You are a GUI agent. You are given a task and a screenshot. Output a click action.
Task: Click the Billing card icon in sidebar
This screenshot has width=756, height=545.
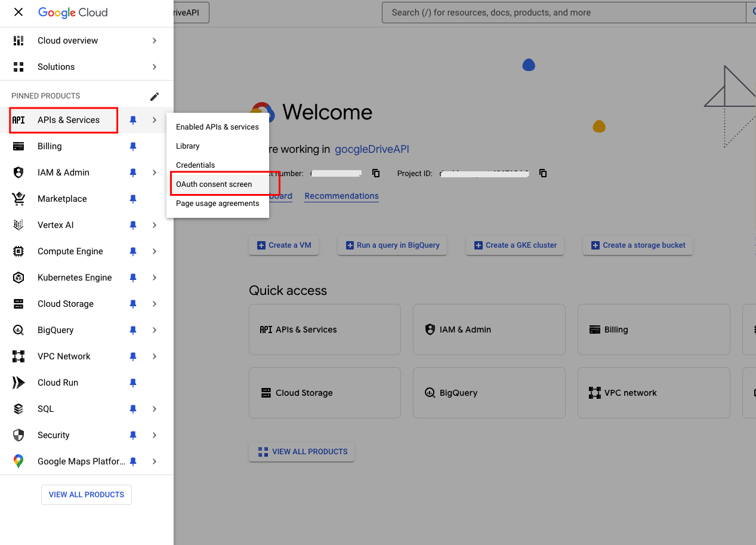coord(18,146)
